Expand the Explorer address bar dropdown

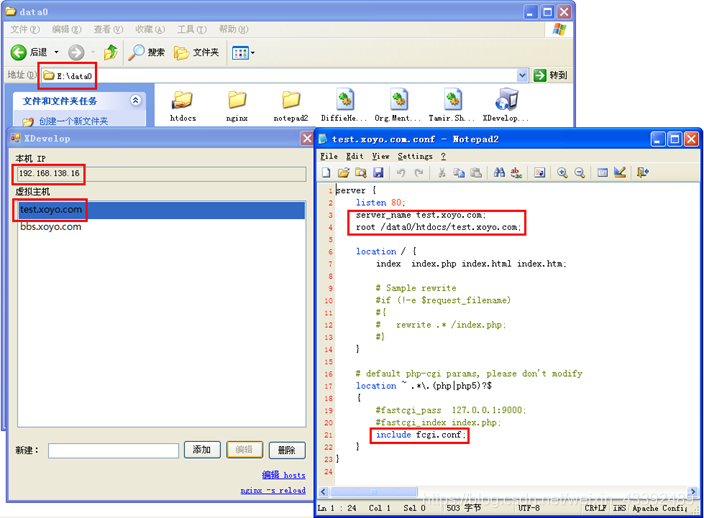[x=522, y=75]
